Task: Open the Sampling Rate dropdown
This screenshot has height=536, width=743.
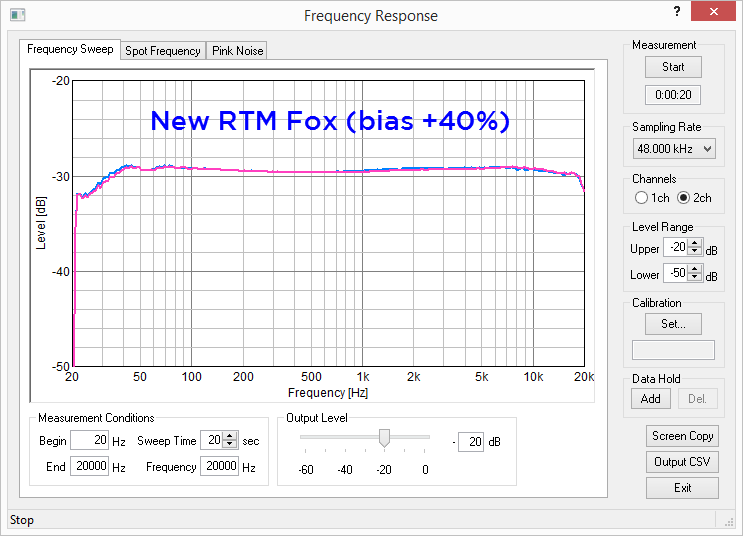Action: tap(674, 149)
